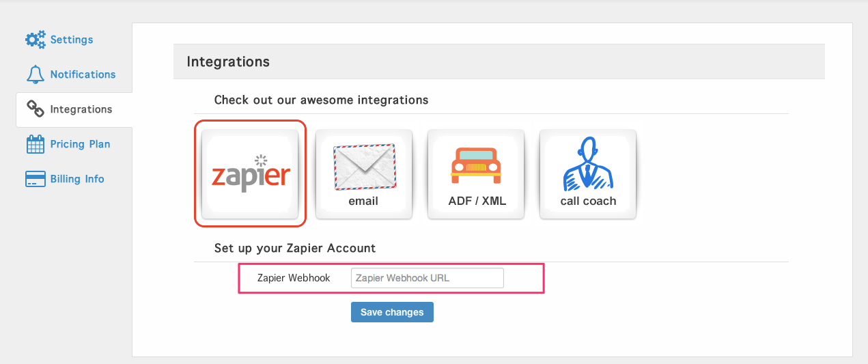Image resolution: width=868 pixels, height=364 pixels.
Task: Click the Zapier Webhook field label
Action: tap(294, 278)
